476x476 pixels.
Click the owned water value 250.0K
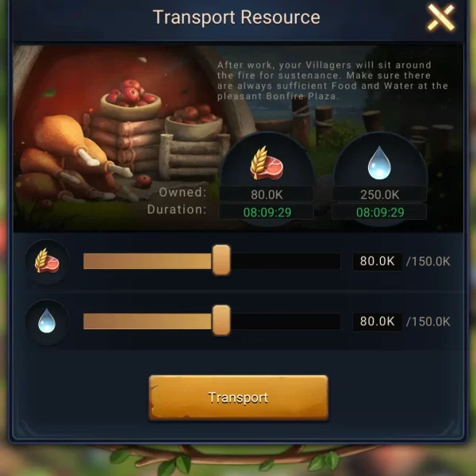point(379,195)
